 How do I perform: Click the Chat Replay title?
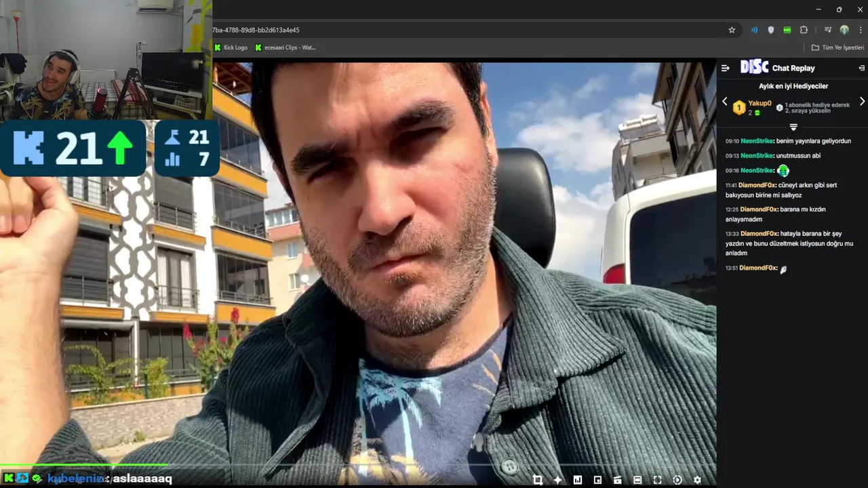click(793, 68)
